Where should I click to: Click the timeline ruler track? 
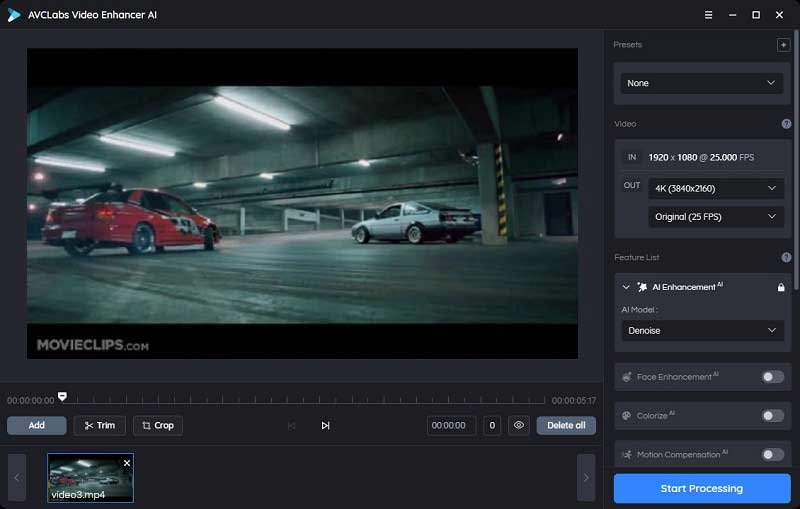click(304, 400)
